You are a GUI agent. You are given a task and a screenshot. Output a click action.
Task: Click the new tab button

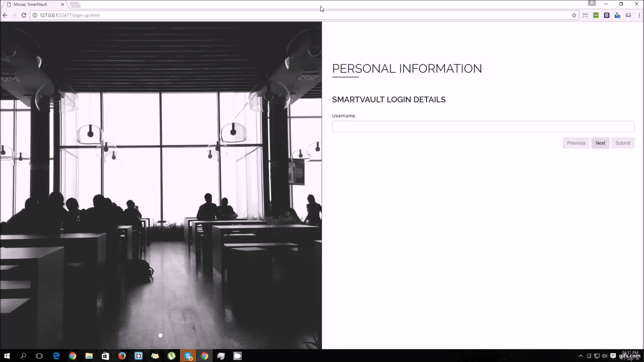[x=75, y=4]
